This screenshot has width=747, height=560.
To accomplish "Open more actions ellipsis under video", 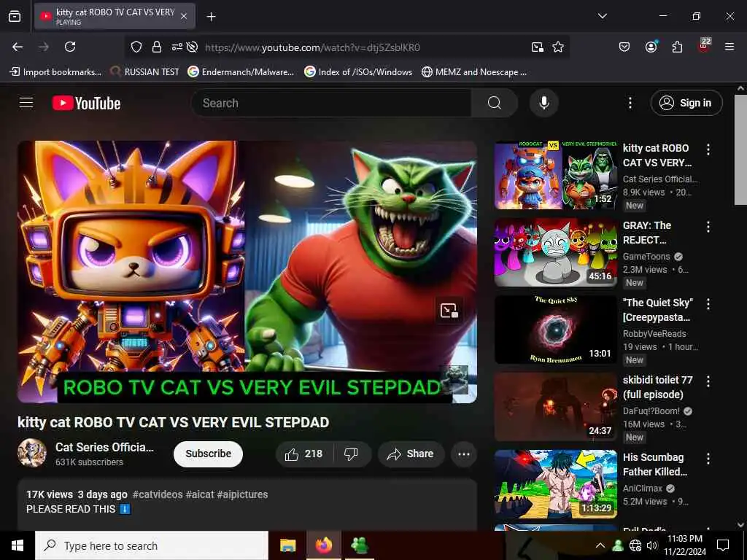I will click(x=463, y=454).
